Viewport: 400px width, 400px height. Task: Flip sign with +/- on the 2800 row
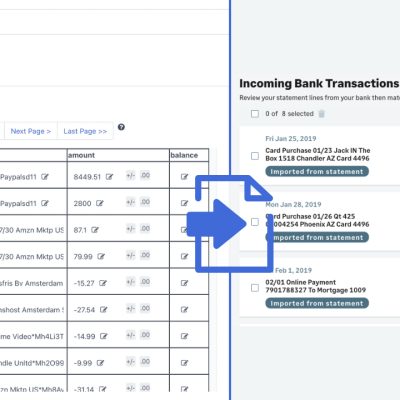[130, 202]
